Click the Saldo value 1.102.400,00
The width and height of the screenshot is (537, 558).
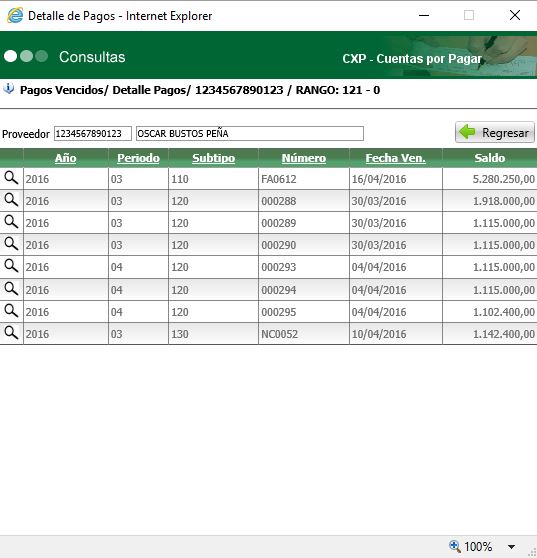[x=504, y=312]
